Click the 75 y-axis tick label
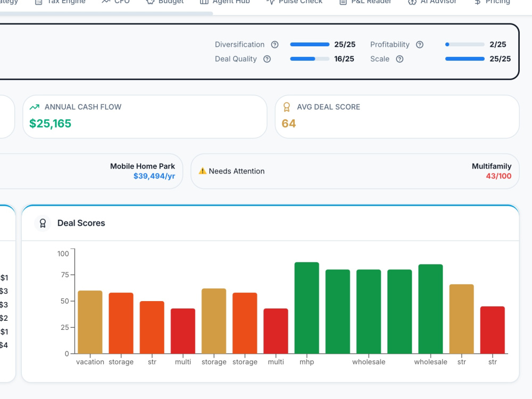The height and width of the screenshot is (399, 532). (65, 275)
